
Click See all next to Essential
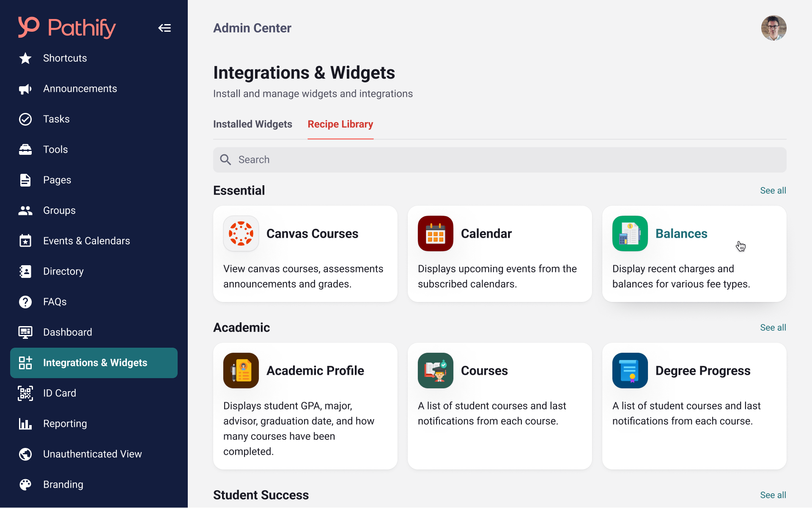pos(773,190)
